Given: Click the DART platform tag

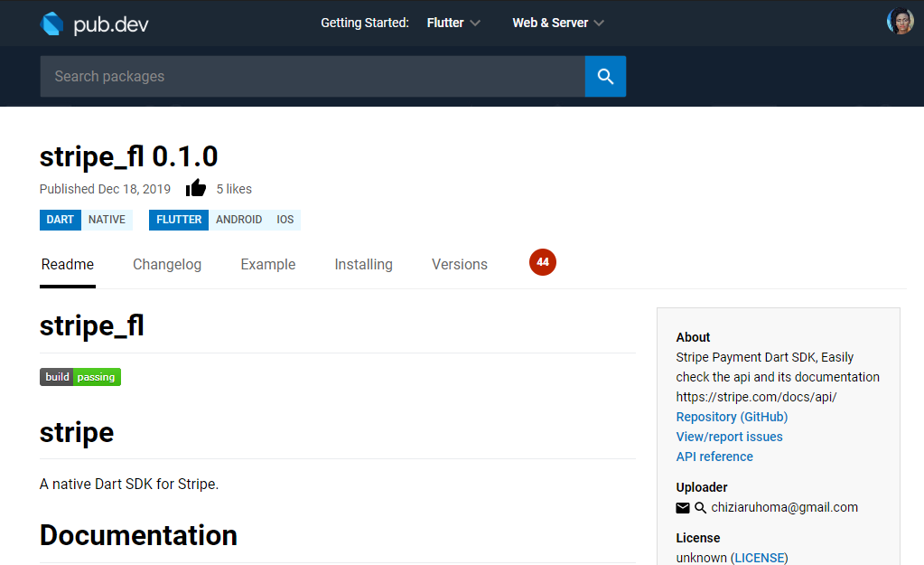Looking at the screenshot, I should tap(61, 220).
